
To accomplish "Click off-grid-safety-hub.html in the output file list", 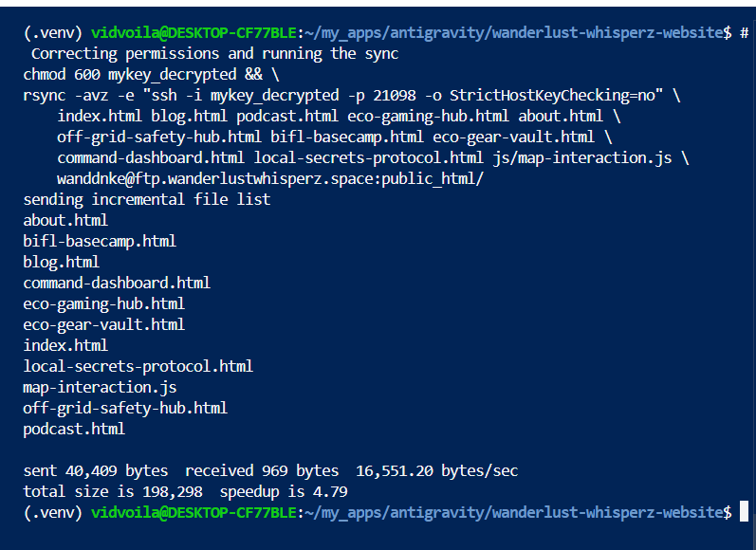I will pos(125,409).
